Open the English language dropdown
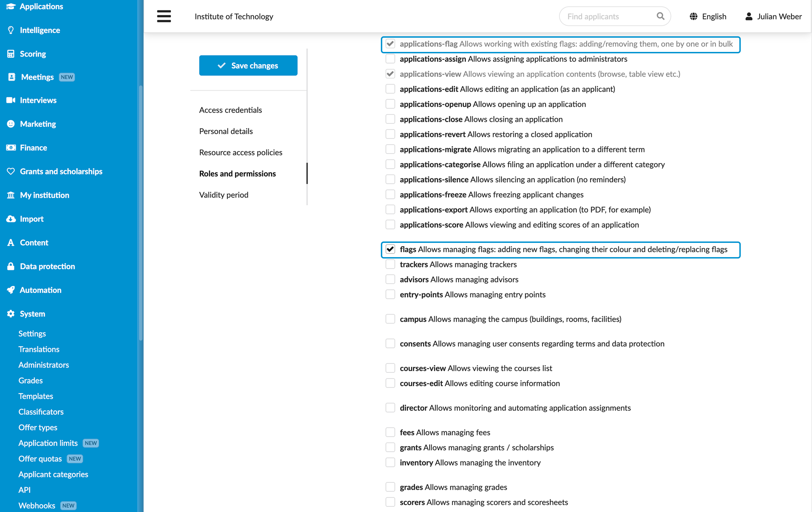The width and height of the screenshot is (812, 512). click(x=708, y=16)
